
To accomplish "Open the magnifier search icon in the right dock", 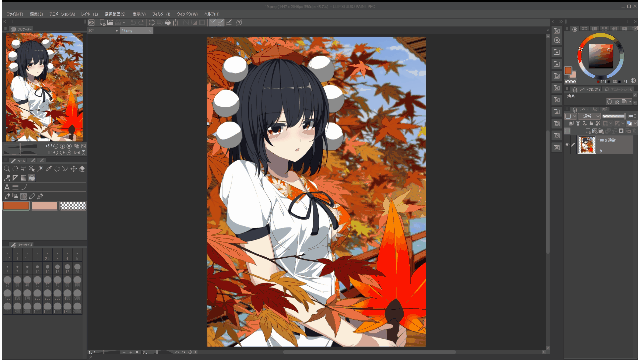I will tap(557, 40).
